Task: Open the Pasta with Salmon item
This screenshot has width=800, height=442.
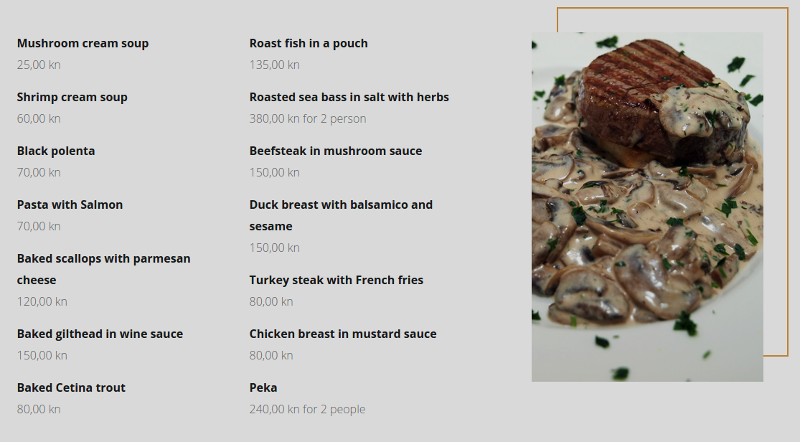Action: click(70, 205)
